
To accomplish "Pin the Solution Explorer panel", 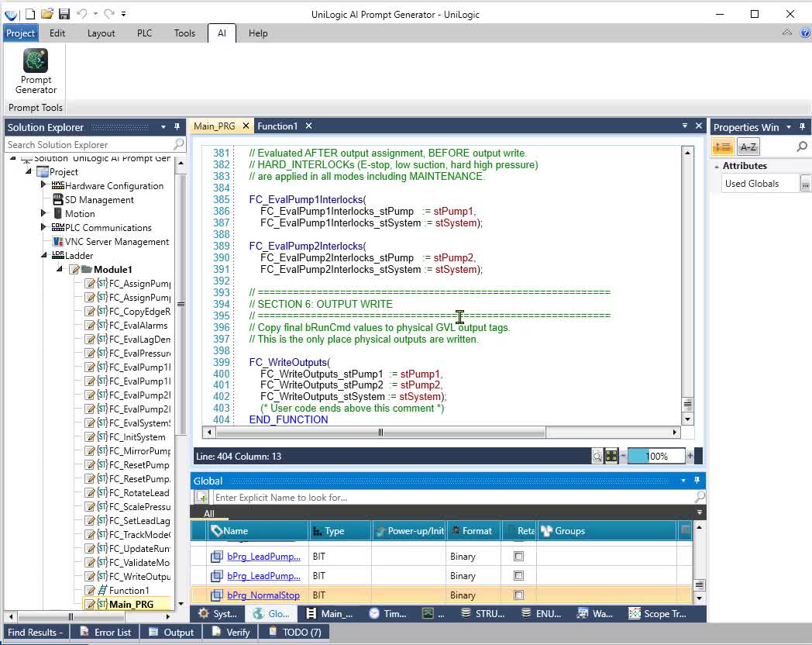I will (x=177, y=127).
